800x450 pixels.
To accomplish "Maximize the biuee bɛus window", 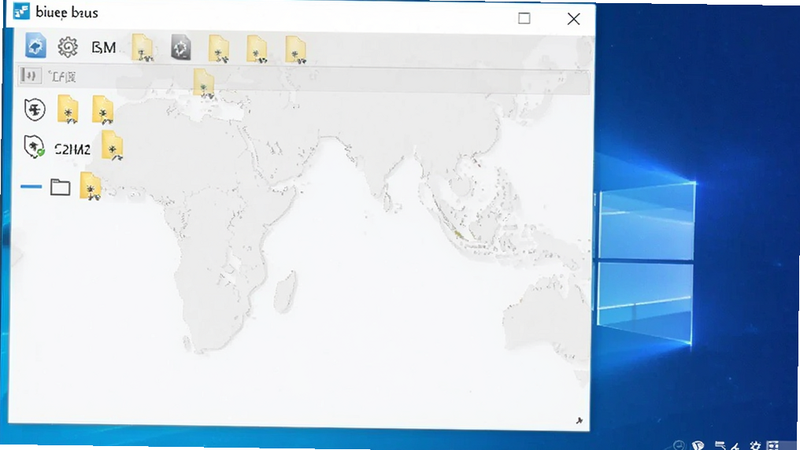I will pyautogui.click(x=524, y=18).
